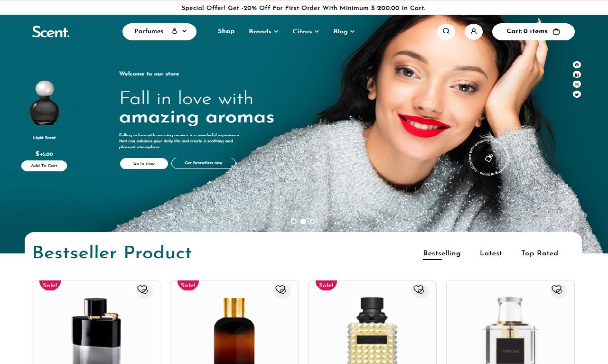The height and width of the screenshot is (364, 608).
Task: Visit the Twitter social icon
Action: click(577, 94)
